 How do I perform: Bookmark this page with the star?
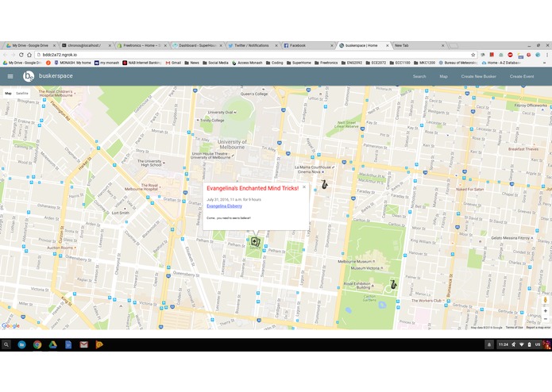(x=473, y=55)
